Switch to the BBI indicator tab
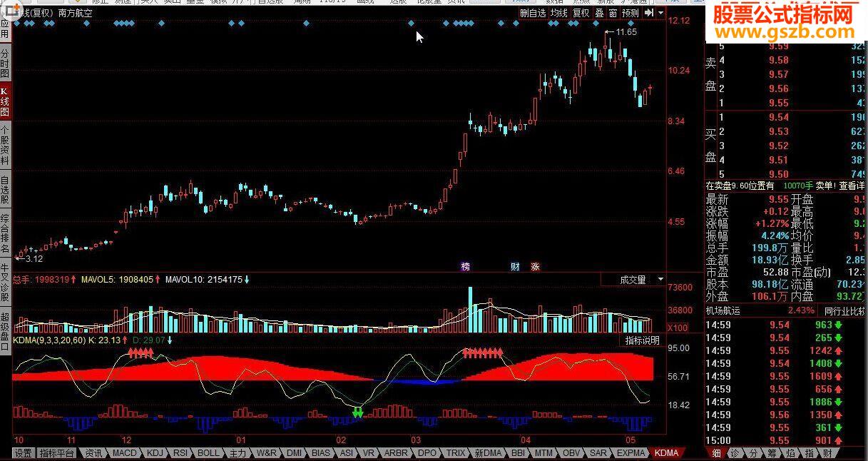Image resolution: width=868 pixels, height=461 pixels. [519, 453]
